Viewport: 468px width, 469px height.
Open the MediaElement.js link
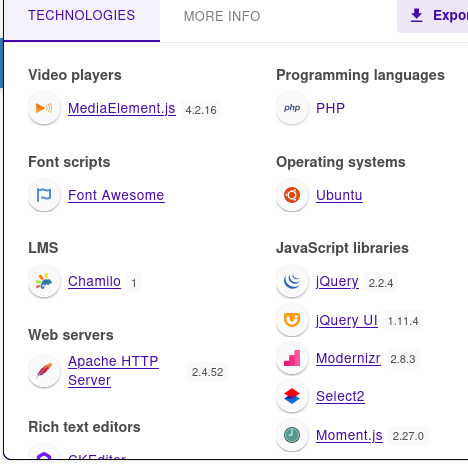[x=122, y=108]
